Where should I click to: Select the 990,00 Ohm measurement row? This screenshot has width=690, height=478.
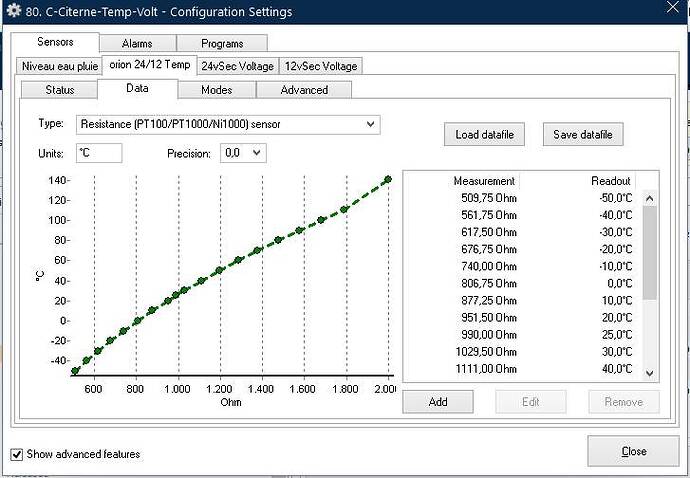coord(523,335)
